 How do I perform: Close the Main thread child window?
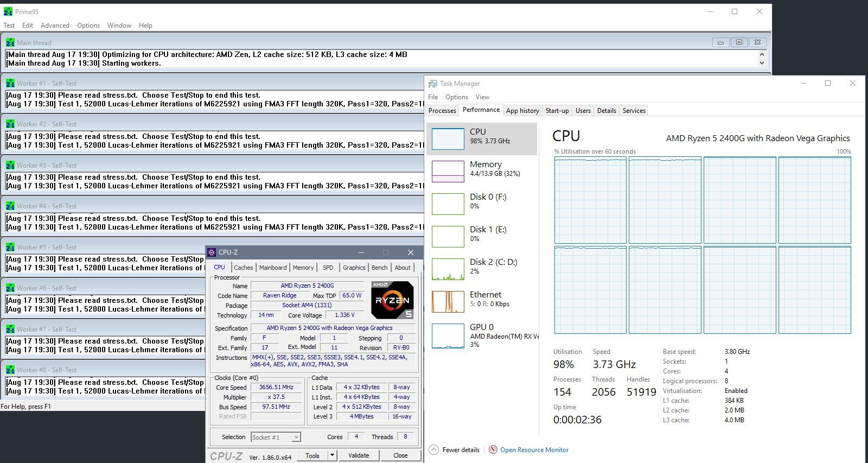click(757, 42)
